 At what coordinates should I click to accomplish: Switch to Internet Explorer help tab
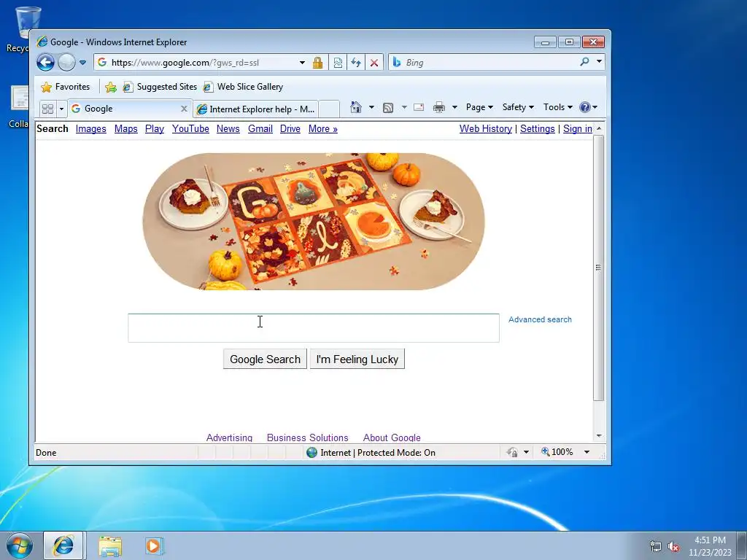(256, 109)
